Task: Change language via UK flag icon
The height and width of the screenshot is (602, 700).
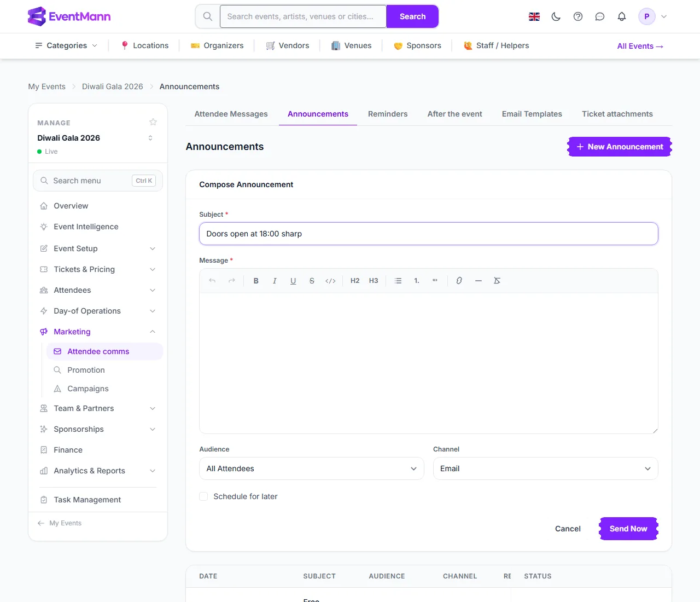Action: [x=534, y=16]
